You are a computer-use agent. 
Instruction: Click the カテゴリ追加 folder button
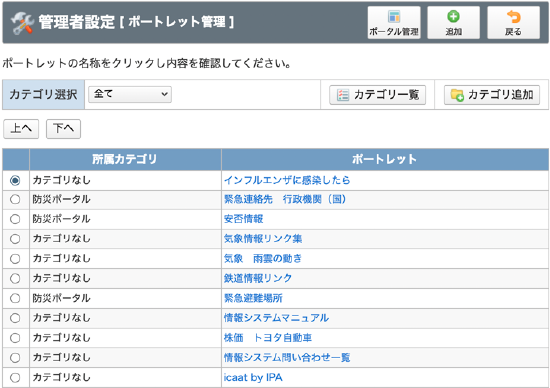click(492, 95)
